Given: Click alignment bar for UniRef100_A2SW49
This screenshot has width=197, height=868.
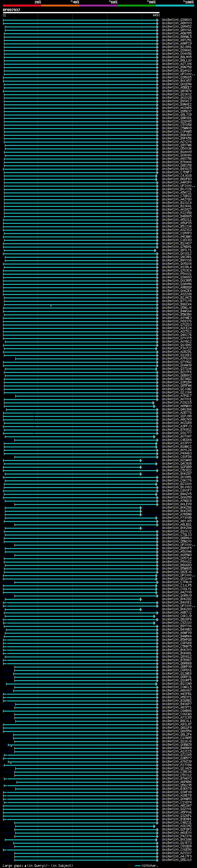Looking at the screenshot, I should click(72, 460).
